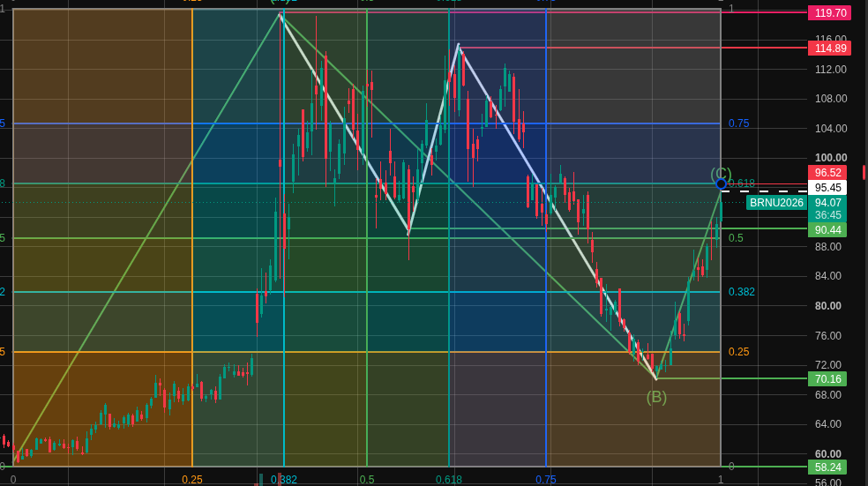Click the 88.00 value on price scale
Viewport: 868px width, 486px height.
pos(828,246)
